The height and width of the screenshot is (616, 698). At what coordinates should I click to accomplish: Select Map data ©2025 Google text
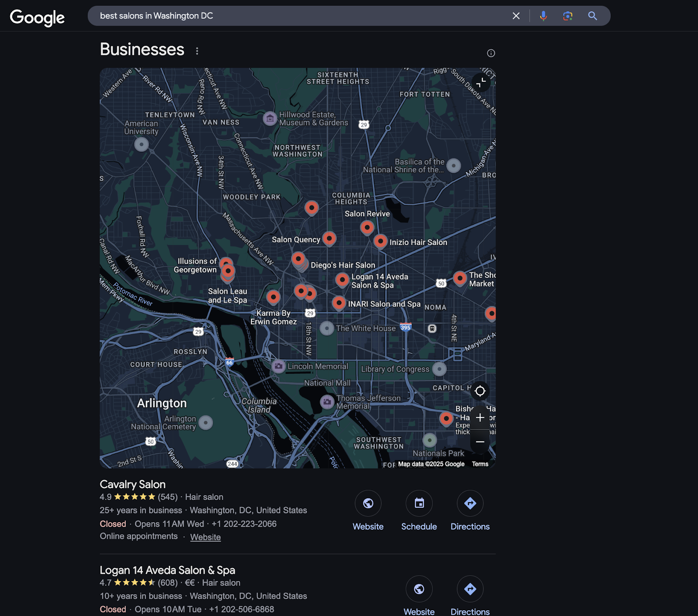tap(431, 464)
